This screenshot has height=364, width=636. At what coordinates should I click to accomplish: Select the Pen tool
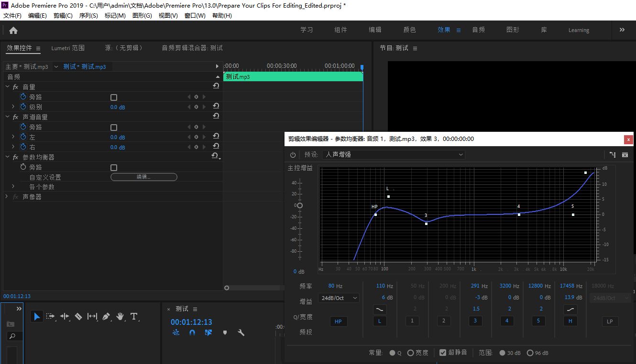(106, 316)
